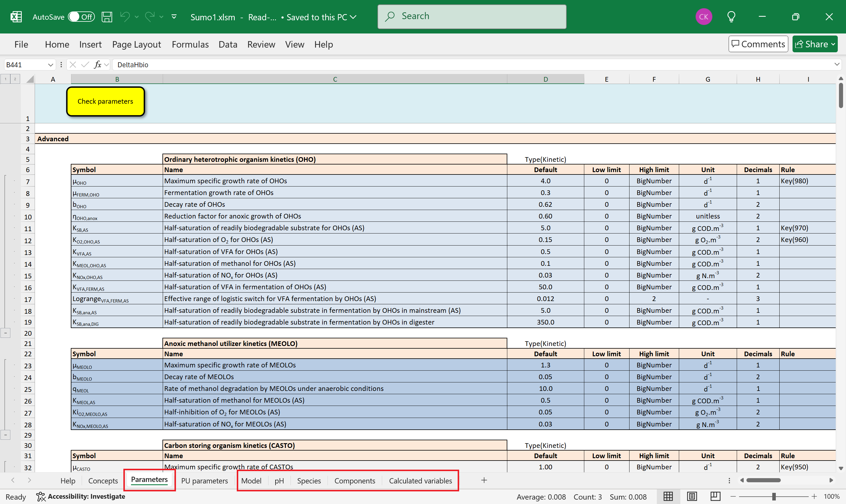Click the yellow Check parameters button
This screenshot has width=846, height=504.
pos(105,101)
